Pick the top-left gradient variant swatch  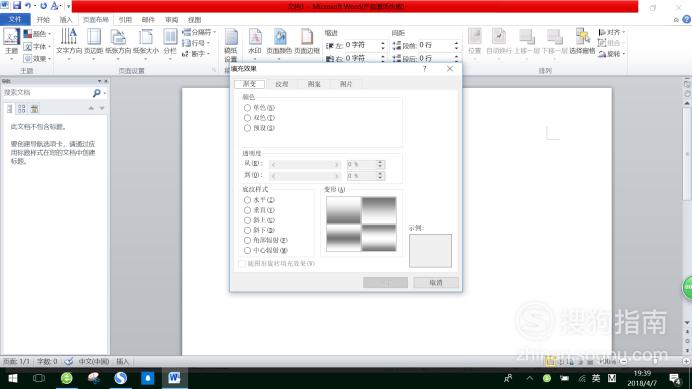(x=343, y=210)
